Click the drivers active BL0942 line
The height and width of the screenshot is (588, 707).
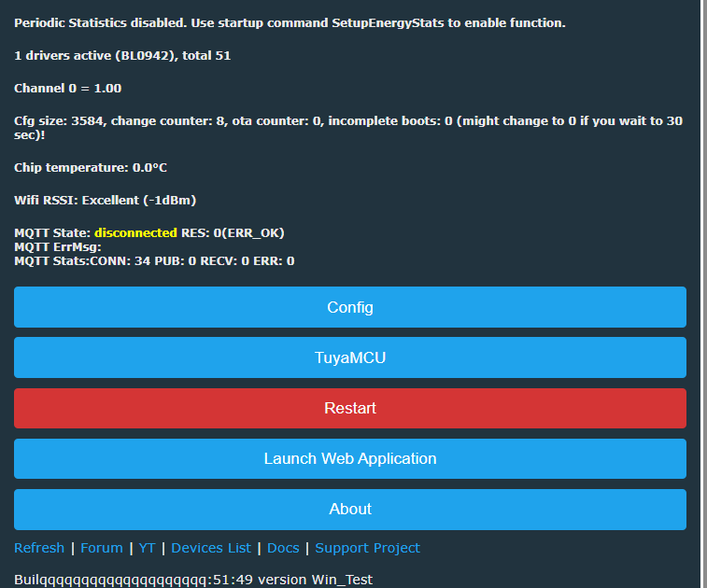pyautogui.click(x=122, y=55)
